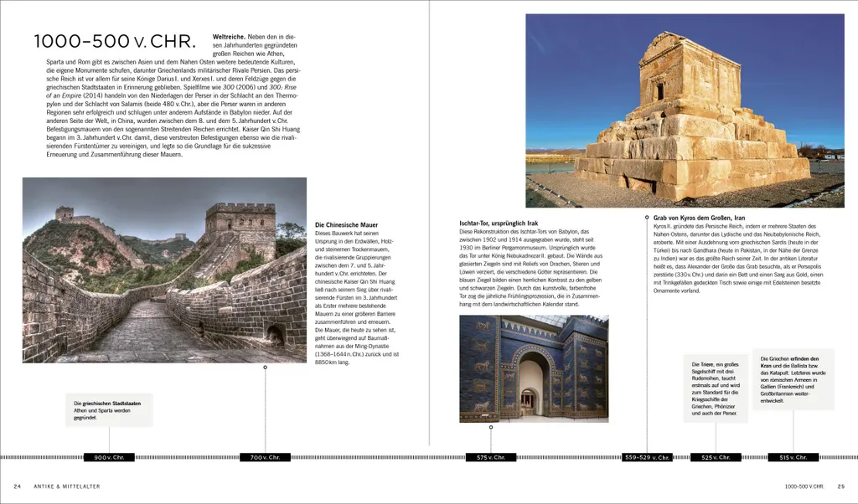Click the note box about 'griechischen Stadtstaaten'
The image size is (858, 504).
pyautogui.click(x=110, y=410)
